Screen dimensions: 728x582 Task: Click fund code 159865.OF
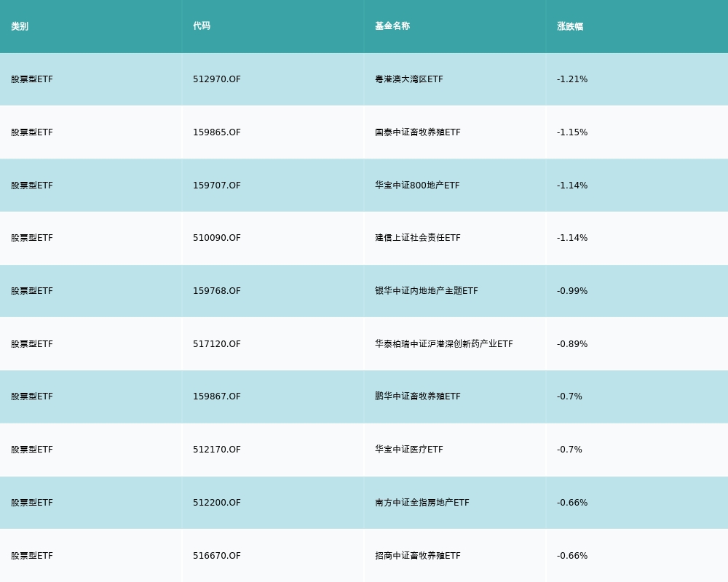(217, 132)
